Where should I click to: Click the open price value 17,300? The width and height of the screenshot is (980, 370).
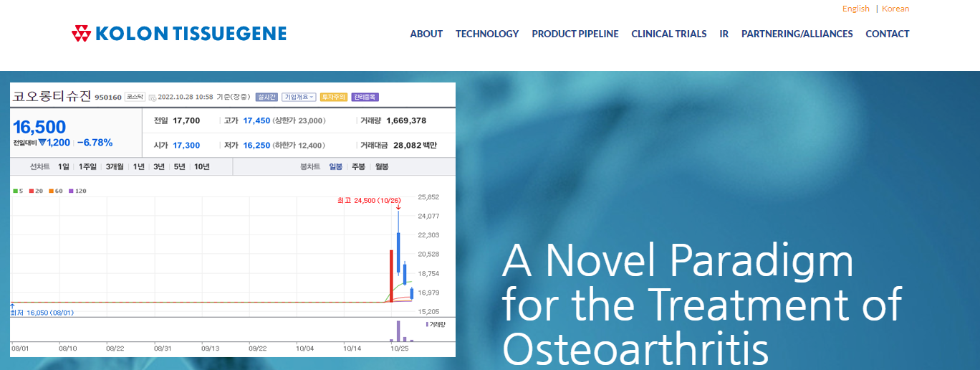pos(186,145)
